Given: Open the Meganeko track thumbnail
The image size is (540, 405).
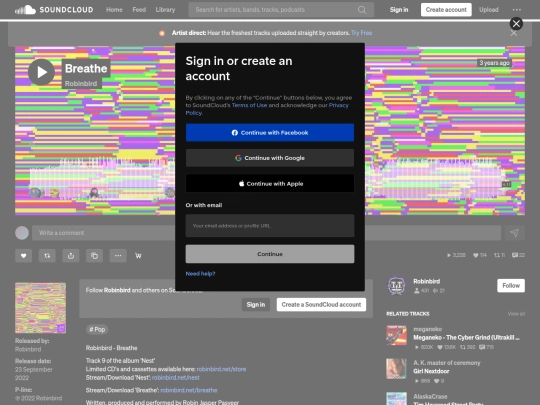Looking at the screenshot, I should [x=396, y=335].
